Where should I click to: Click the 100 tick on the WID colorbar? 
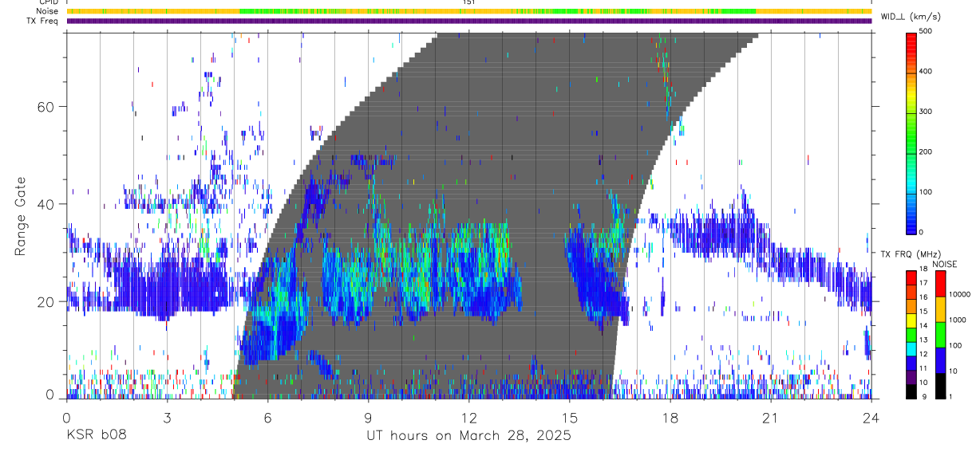(x=927, y=192)
